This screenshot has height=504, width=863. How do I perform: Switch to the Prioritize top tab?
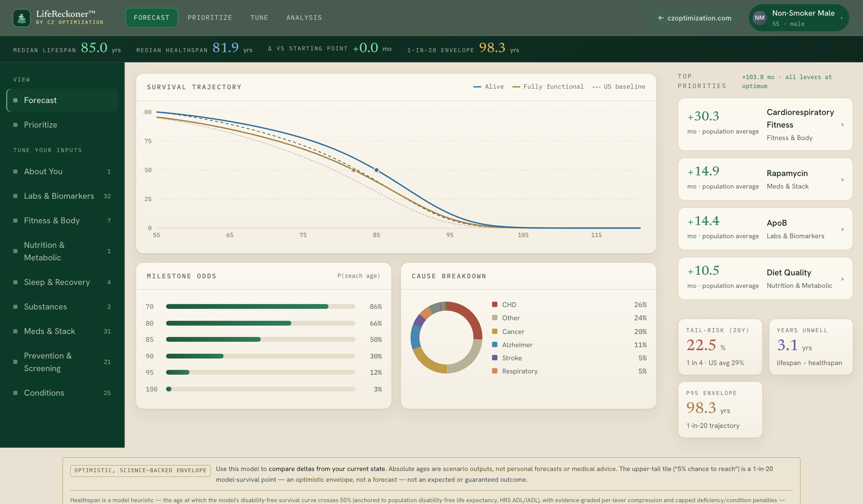[x=210, y=18]
